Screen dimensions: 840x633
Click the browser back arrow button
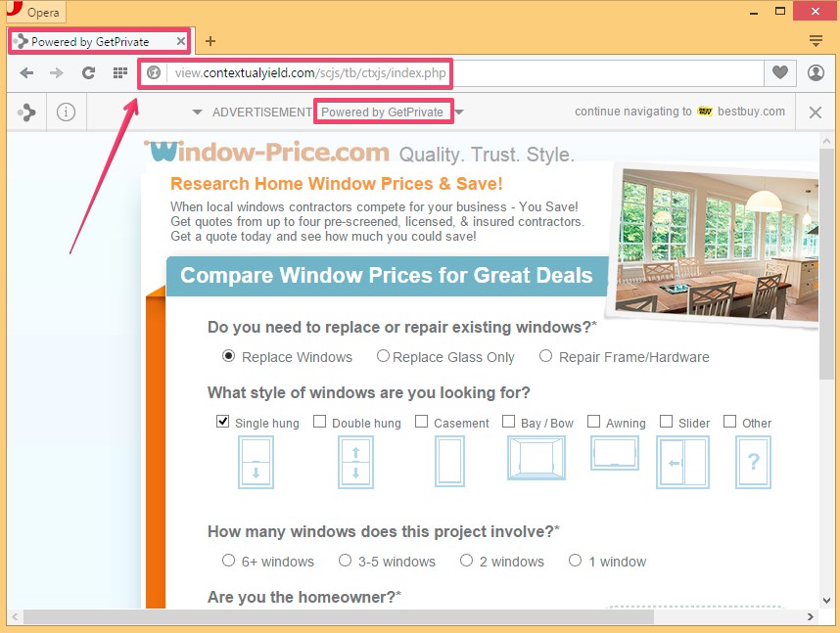tap(26, 73)
